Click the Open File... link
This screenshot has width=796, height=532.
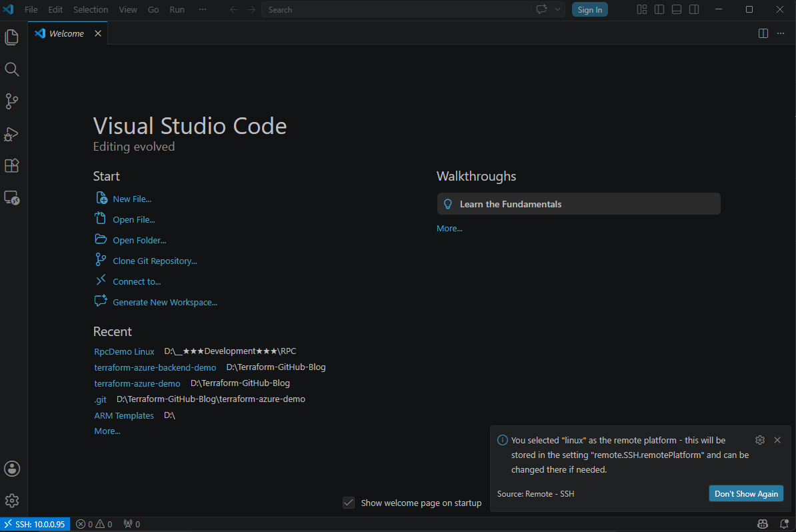click(134, 220)
